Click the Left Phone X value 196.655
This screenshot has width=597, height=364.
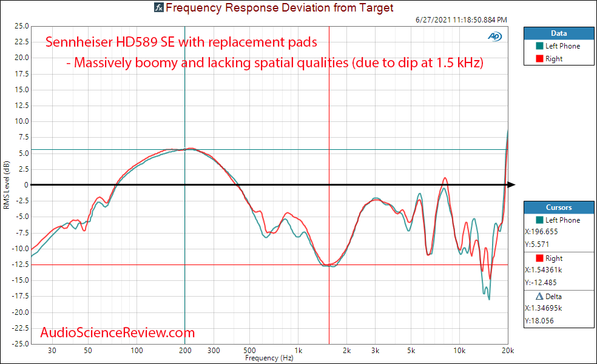(541, 232)
